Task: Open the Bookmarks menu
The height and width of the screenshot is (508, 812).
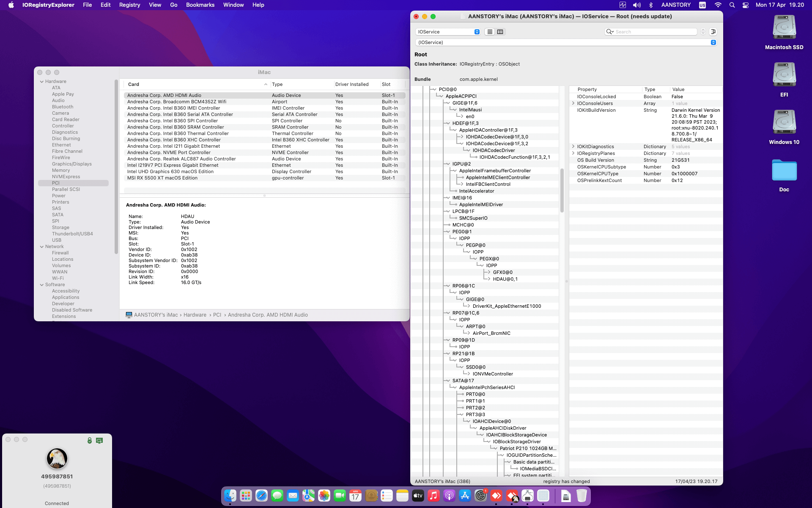Action: [x=200, y=5]
